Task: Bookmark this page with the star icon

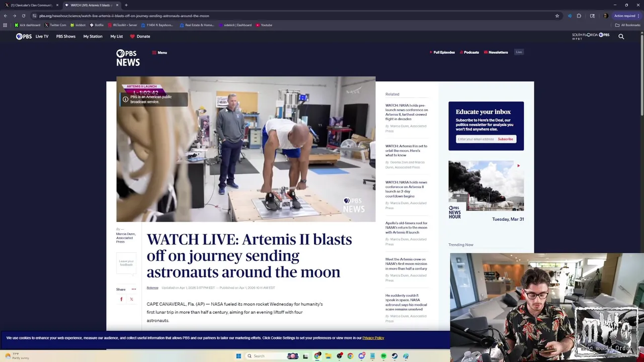Action: [x=557, y=16]
